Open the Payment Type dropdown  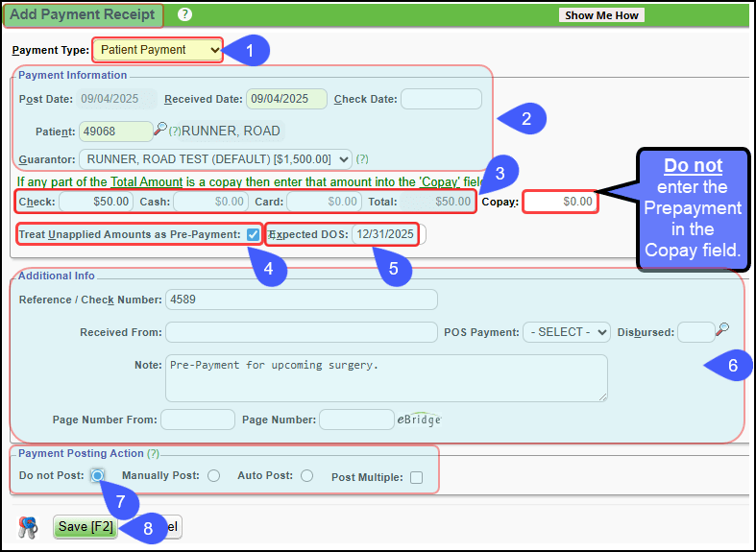[x=158, y=50]
